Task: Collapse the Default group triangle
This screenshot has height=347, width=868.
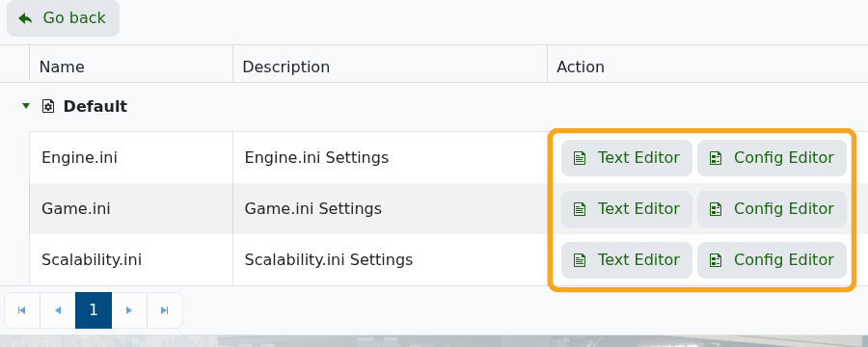Action: click(x=25, y=106)
